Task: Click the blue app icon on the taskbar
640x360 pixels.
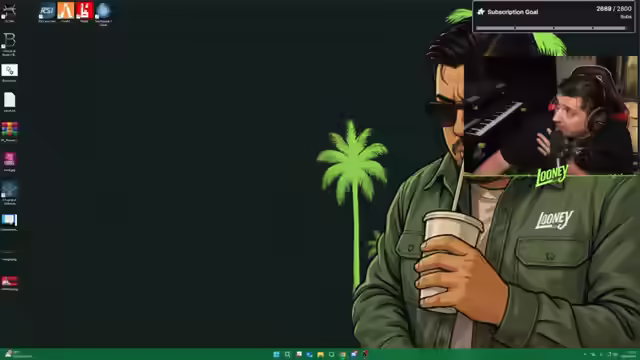Action: [309, 354]
